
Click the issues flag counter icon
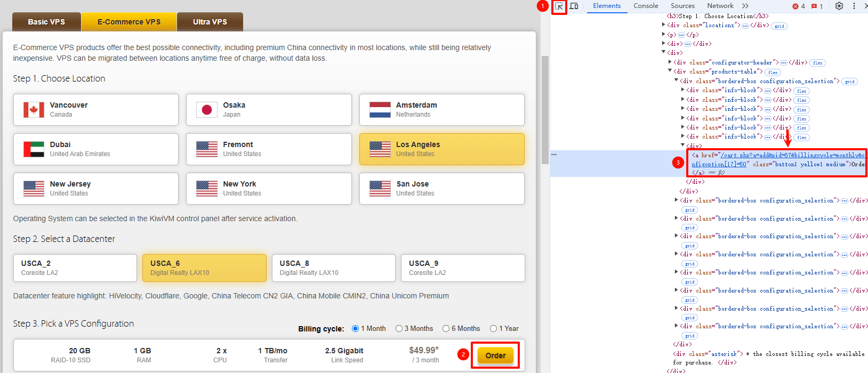(x=817, y=6)
